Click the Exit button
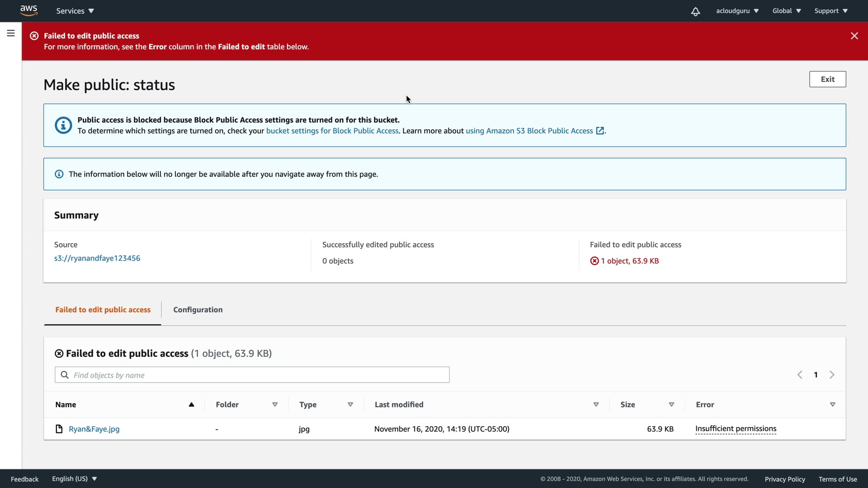 [x=827, y=79]
